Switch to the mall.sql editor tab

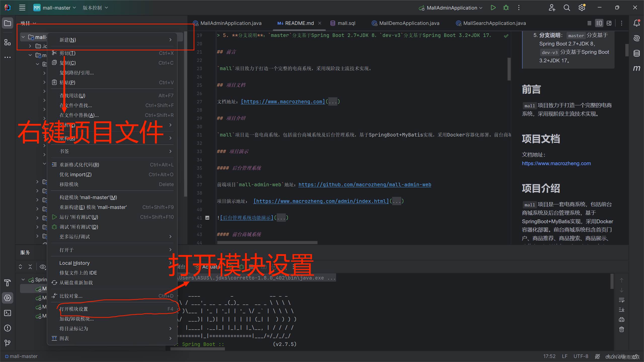[346, 23]
